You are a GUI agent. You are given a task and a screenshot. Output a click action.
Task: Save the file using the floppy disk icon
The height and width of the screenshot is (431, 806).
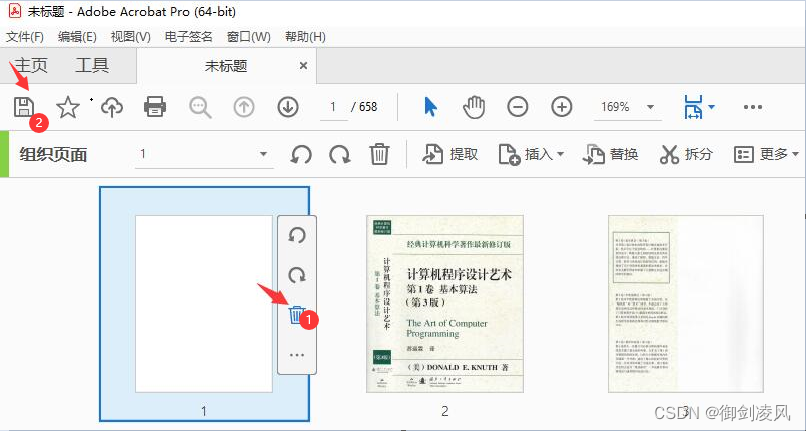(24, 107)
